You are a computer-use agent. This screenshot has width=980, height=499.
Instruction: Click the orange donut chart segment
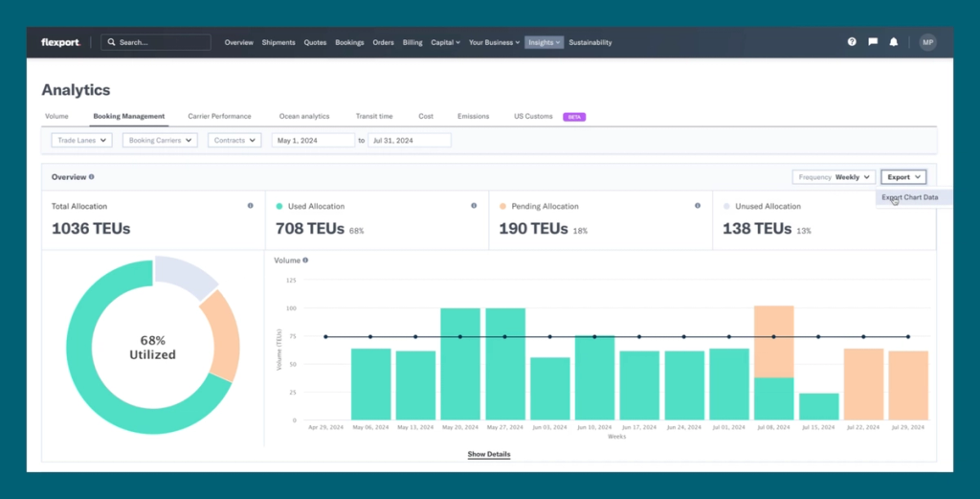225,335
